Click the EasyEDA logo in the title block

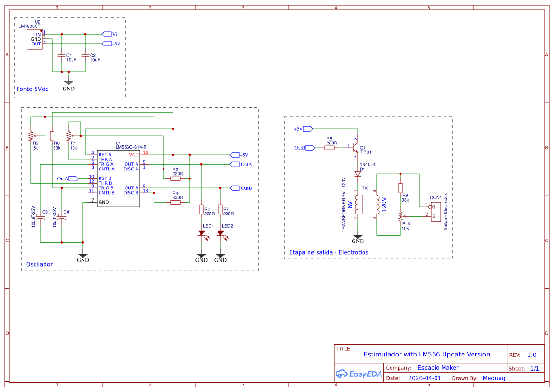coord(359,374)
